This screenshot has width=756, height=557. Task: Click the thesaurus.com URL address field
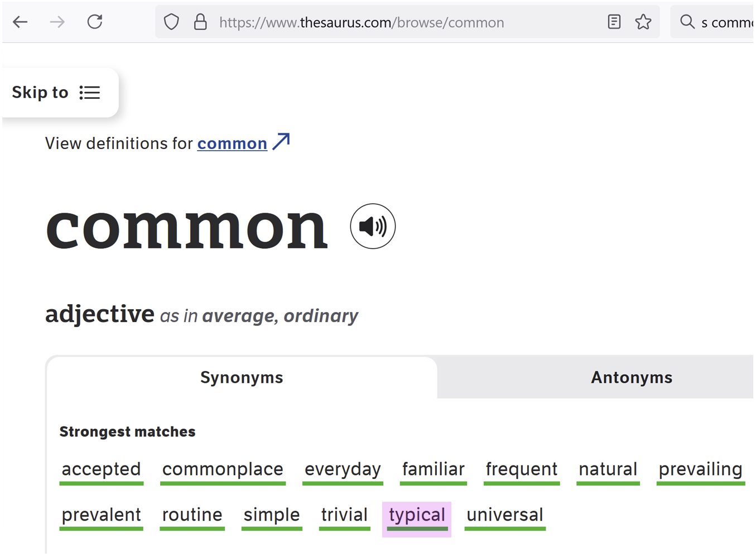[391, 22]
